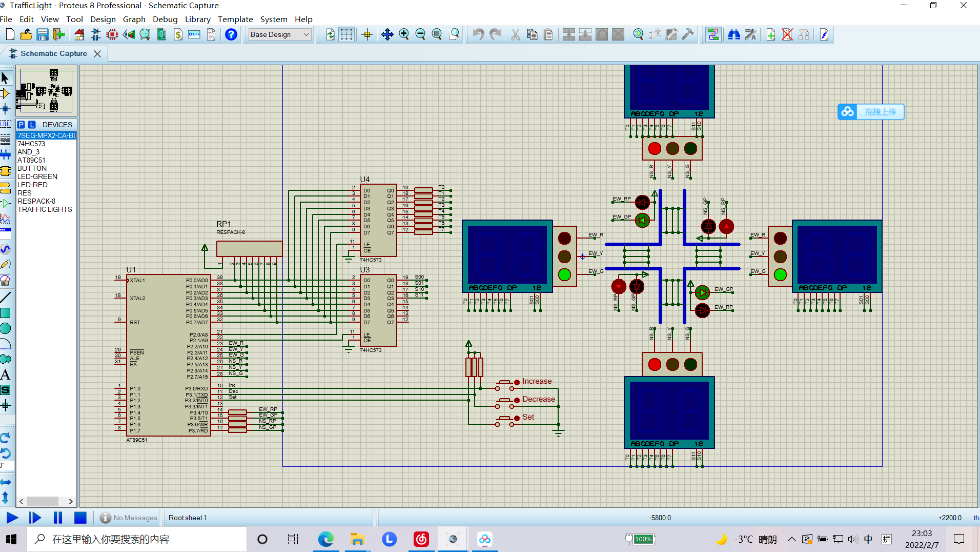
Task: Open the Bill of Materials dollar icon
Action: pos(178,34)
